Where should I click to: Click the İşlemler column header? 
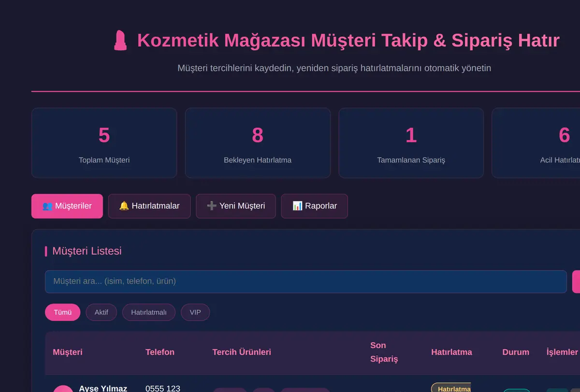[562, 352]
